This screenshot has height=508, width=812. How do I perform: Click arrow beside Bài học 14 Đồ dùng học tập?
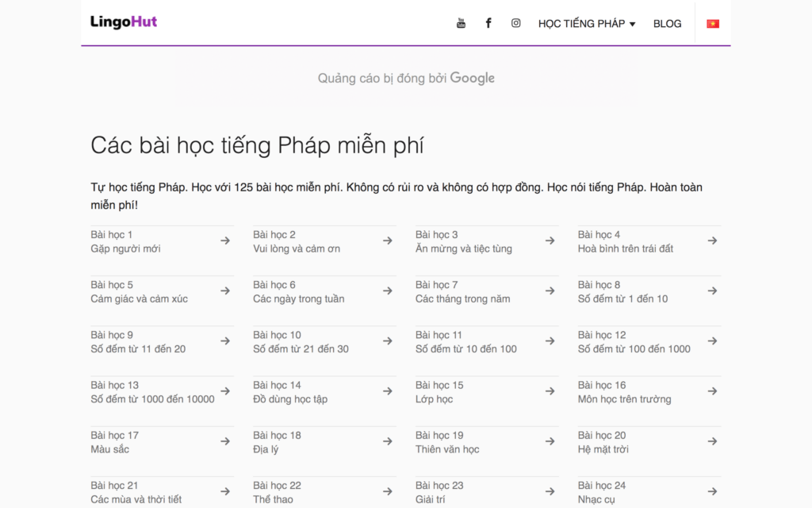point(387,391)
